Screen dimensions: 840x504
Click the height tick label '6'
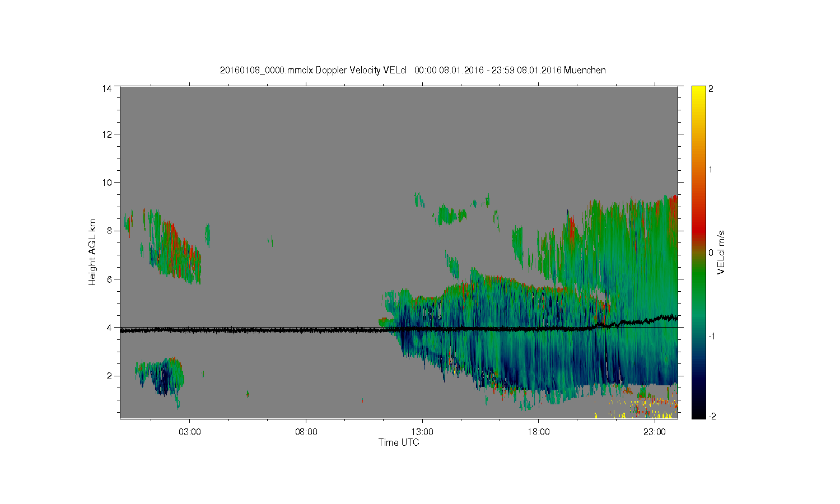(x=109, y=279)
